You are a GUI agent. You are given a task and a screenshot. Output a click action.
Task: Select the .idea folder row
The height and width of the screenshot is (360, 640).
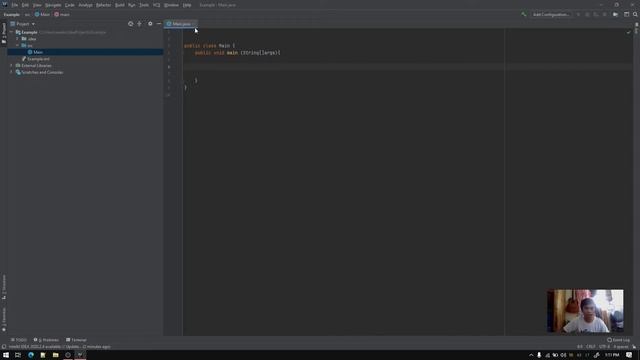(85, 39)
